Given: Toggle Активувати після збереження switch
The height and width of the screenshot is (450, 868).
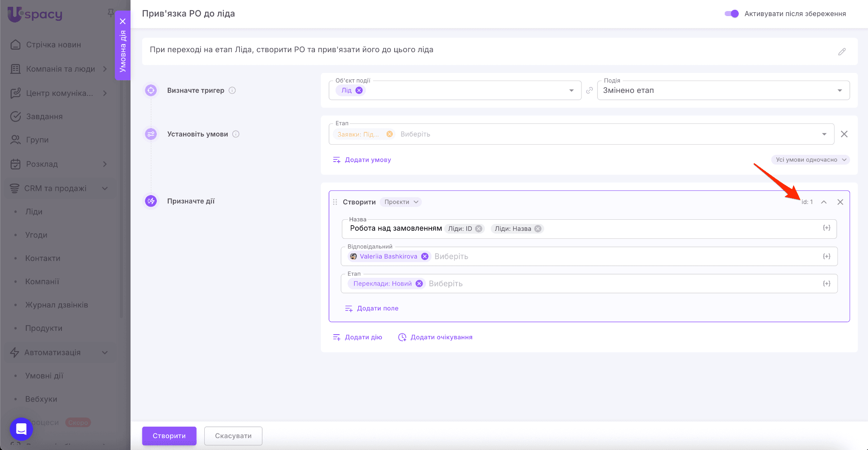Looking at the screenshot, I should coord(732,14).
